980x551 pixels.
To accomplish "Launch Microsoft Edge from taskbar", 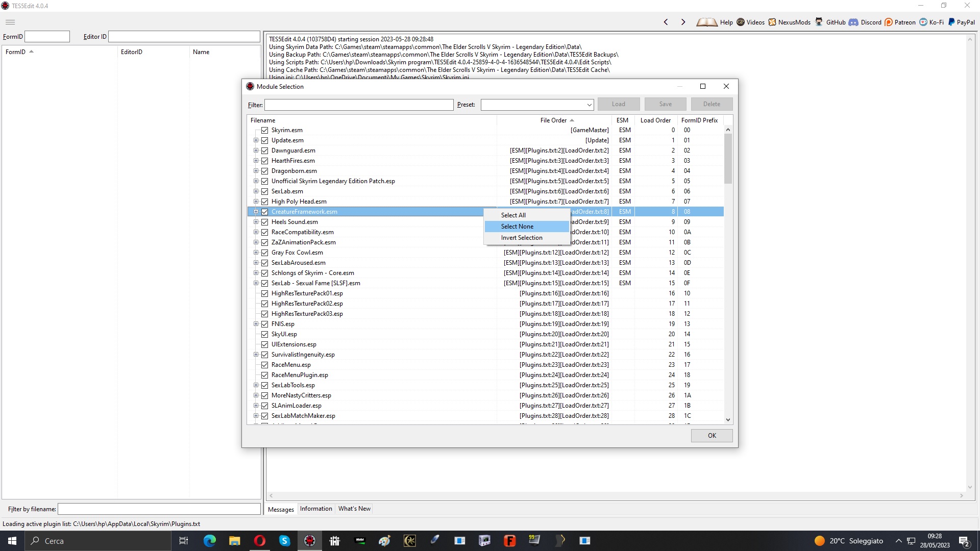I will click(210, 541).
